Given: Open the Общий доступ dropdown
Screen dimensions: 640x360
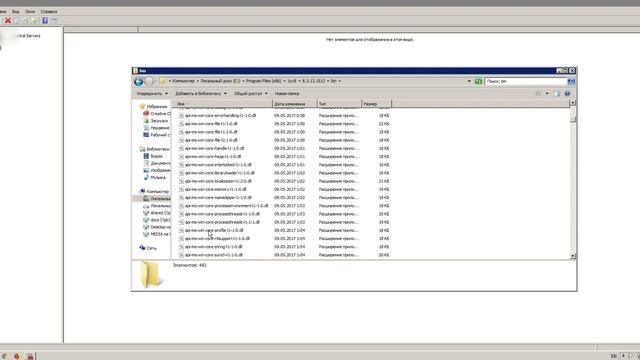Looking at the screenshot, I should point(251,93).
